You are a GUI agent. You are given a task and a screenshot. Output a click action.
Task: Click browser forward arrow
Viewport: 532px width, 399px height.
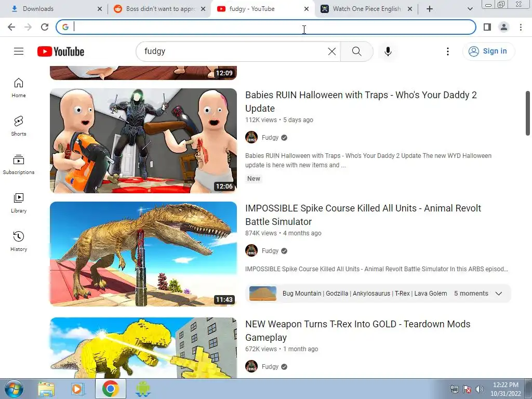click(28, 27)
